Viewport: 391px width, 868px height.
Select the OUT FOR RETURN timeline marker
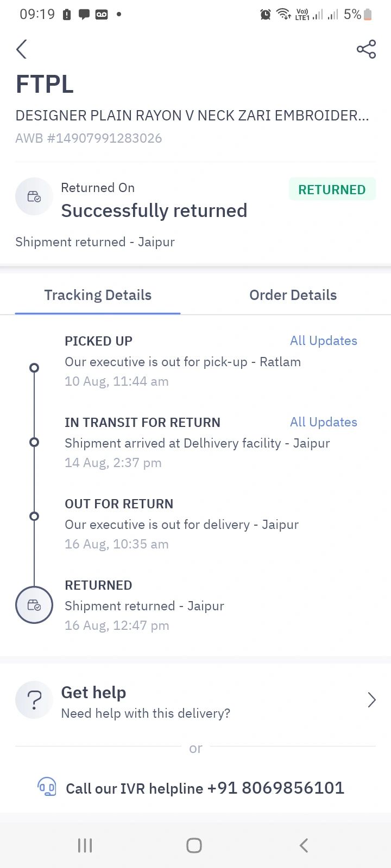click(x=34, y=516)
